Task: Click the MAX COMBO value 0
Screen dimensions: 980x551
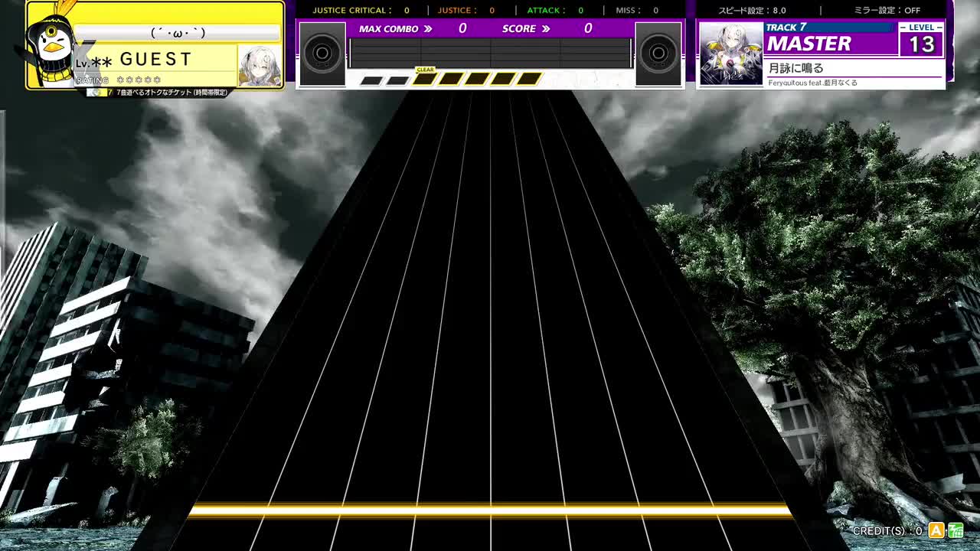Action: tap(462, 28)
